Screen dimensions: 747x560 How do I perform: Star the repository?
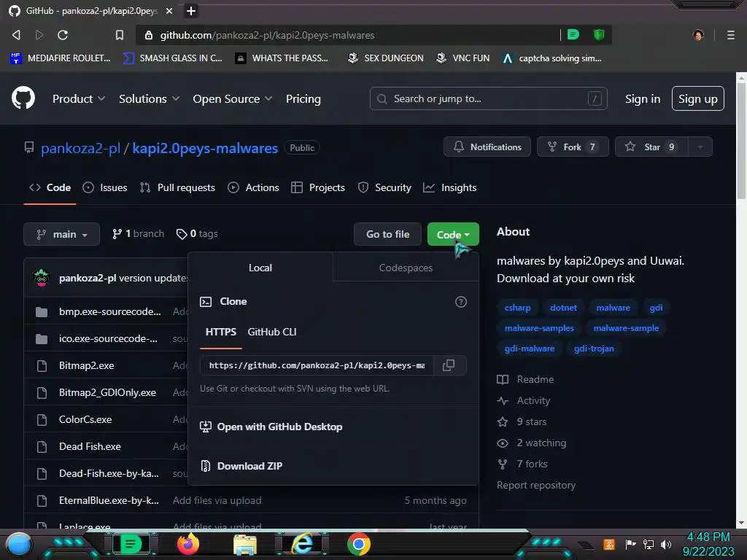click(651, 147)
